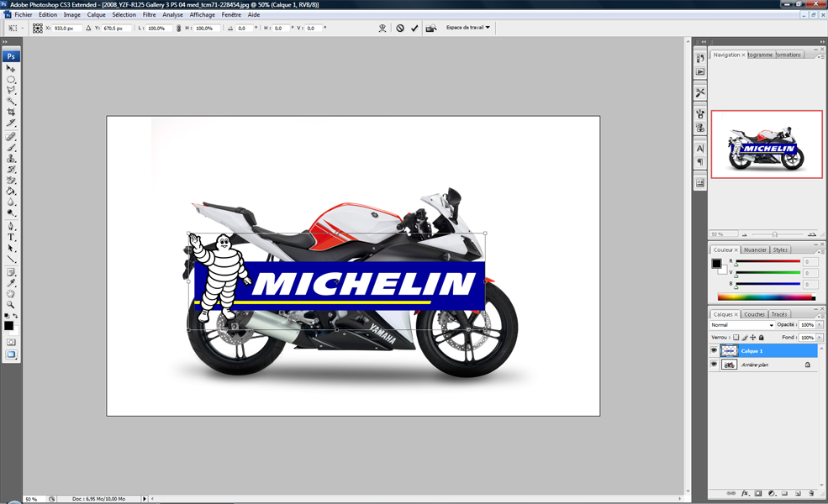Pick a color from the spectrum ramp
Viewport: 828px width, 504px height.
tap(767, 297)
